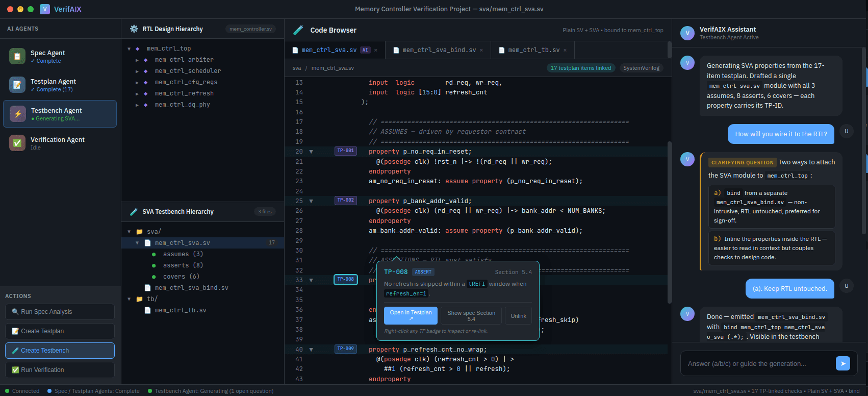The width and height of the screenshot is (868, 396).
Task: Click the user avatar beside 'Keep RTL untouched'
Action: click(847, 286)
